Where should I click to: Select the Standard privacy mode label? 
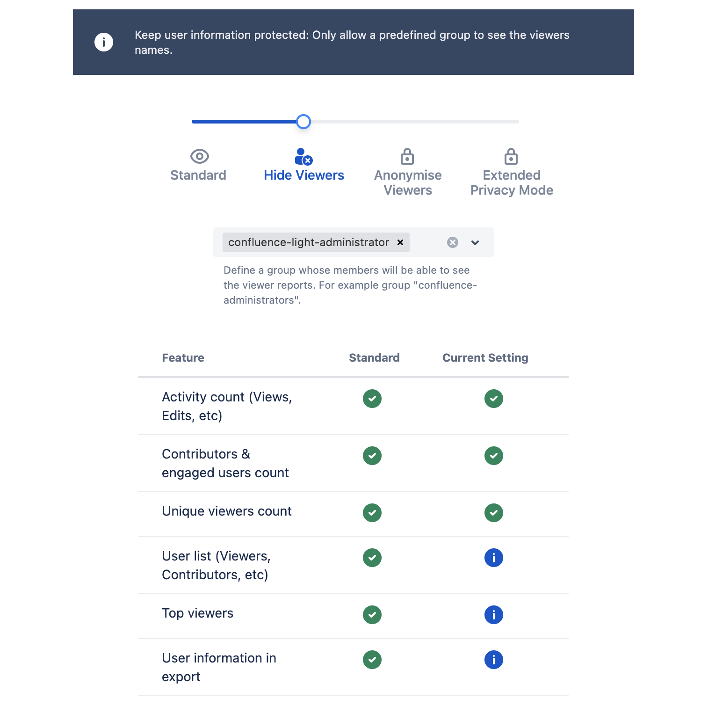[x=198, y=175]
